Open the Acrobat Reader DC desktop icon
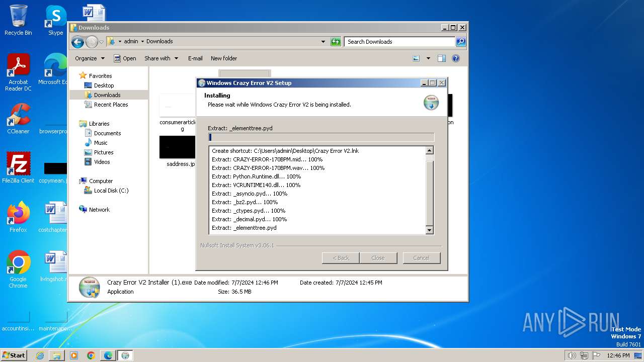The height and width of the screenshot is (362, 644). [18, 72]
